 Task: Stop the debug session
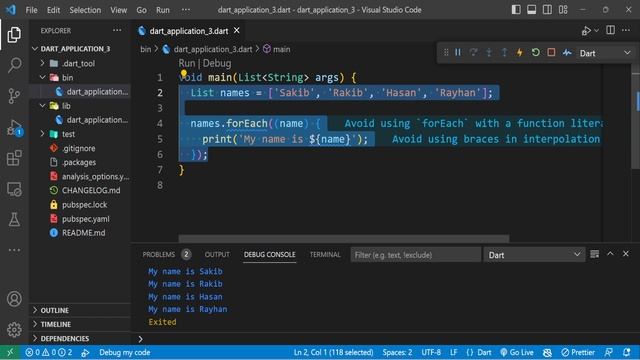551,53
